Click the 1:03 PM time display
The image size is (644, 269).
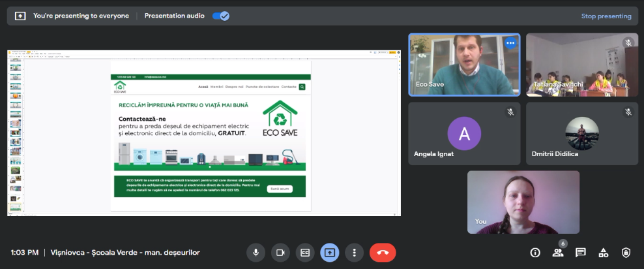pyautogui.click(x=25, y=253)
